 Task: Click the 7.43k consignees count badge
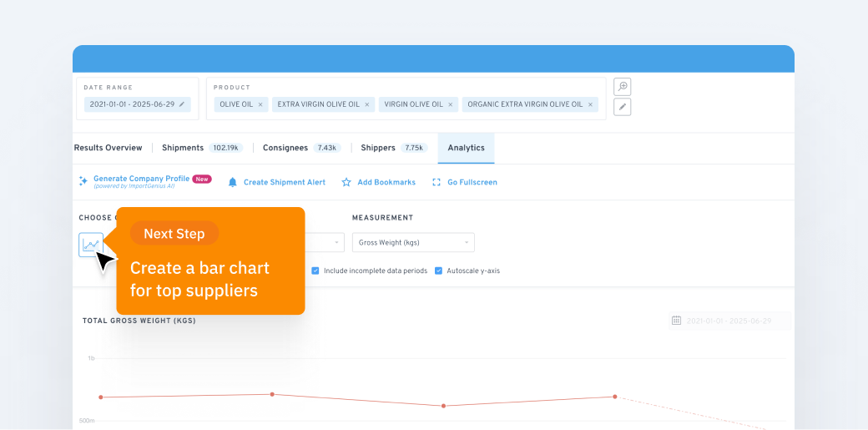(327, 148)
